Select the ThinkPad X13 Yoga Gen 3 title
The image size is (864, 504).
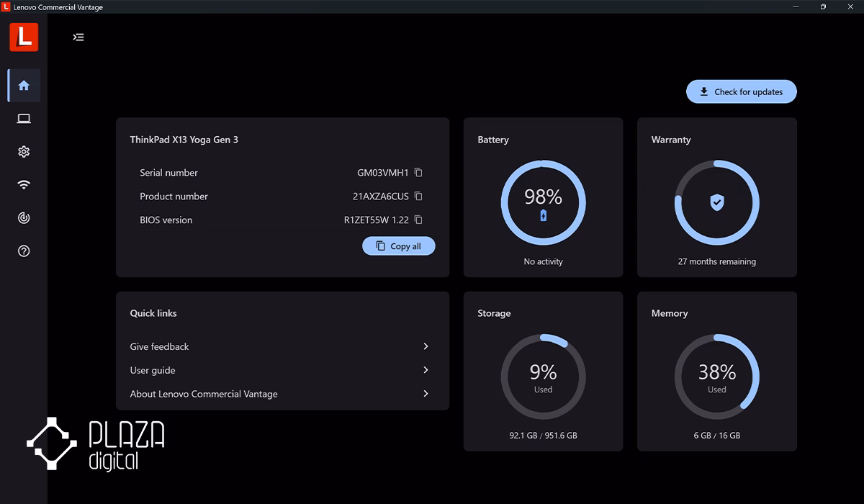coord(184,140)
